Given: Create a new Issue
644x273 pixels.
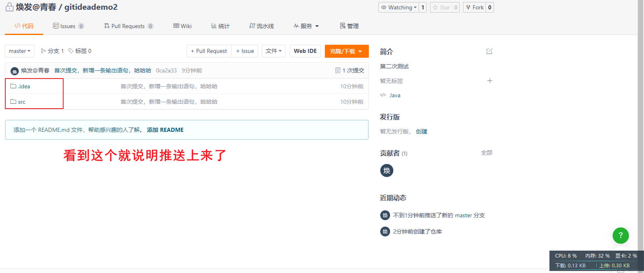Looking at the screenshot, I should pos(245,51).
